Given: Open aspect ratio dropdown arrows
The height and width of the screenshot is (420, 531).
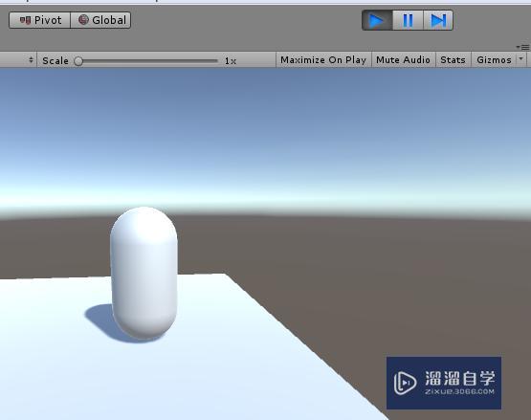Looking at the screenshot, I should click(x=31, y=60).
